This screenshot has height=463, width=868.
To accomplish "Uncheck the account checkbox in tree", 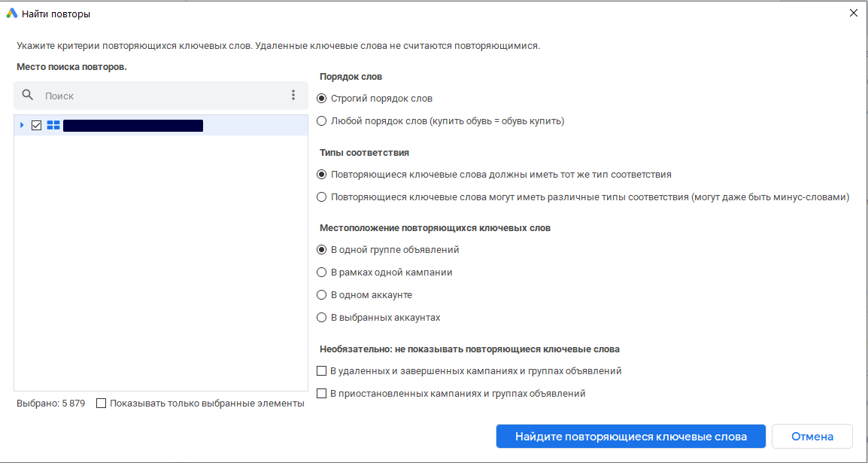I will [36, 126].
